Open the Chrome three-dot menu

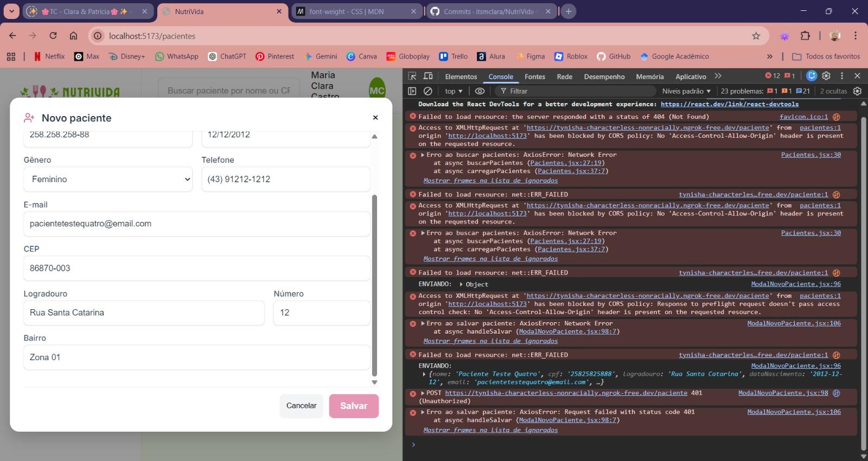856,36
